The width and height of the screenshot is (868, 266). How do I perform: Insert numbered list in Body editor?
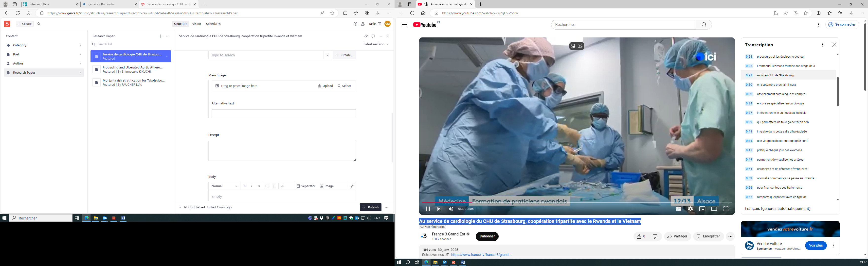click(x=274, y=186)
